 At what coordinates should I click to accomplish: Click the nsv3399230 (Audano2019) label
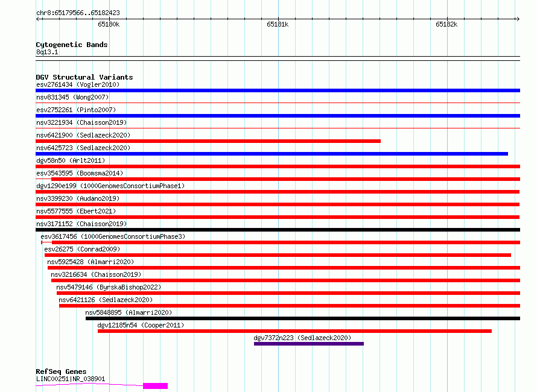coord(78,198)
